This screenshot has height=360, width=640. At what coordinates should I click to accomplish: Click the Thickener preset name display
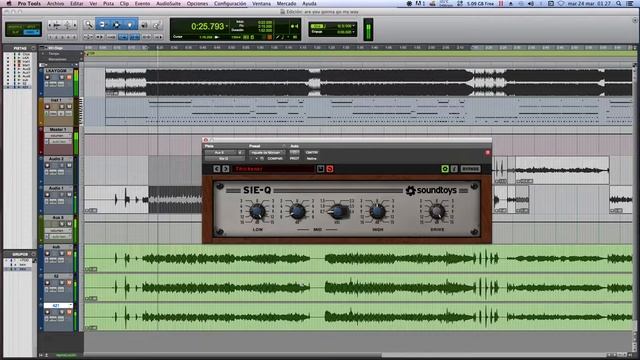273,169
